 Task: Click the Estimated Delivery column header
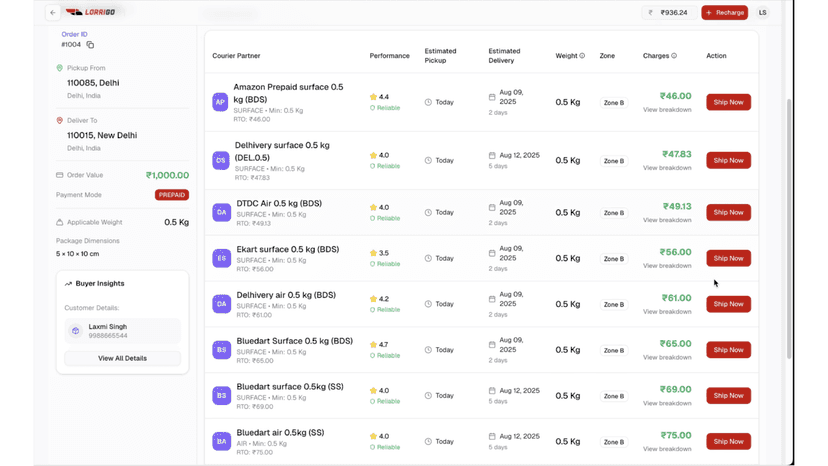click(x=504, y=55)
